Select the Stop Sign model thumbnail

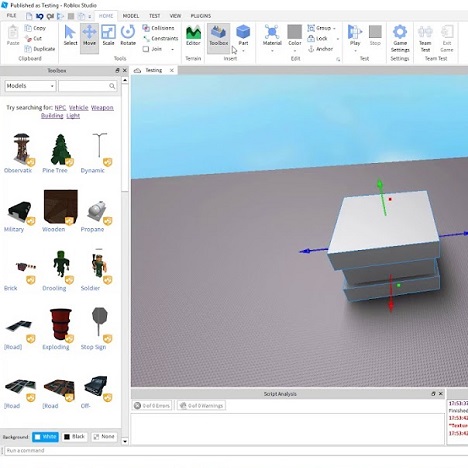pyautogui.click(x=99, y=322)
